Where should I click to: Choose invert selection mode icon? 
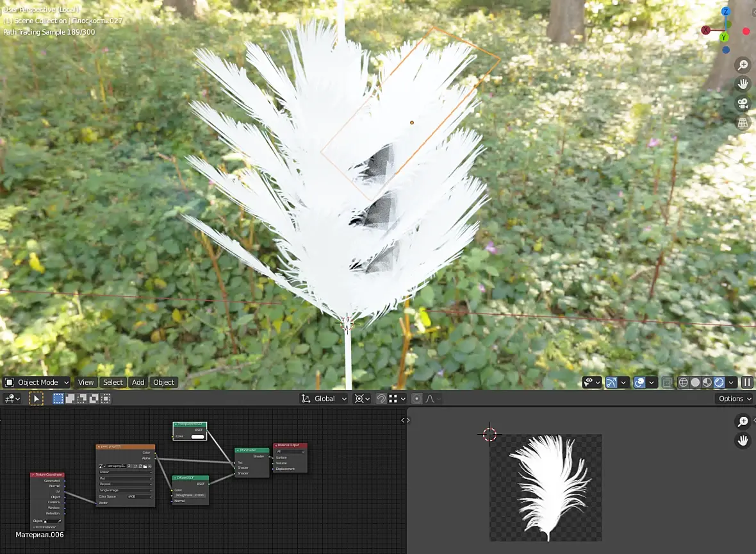[x=94, y=399]
